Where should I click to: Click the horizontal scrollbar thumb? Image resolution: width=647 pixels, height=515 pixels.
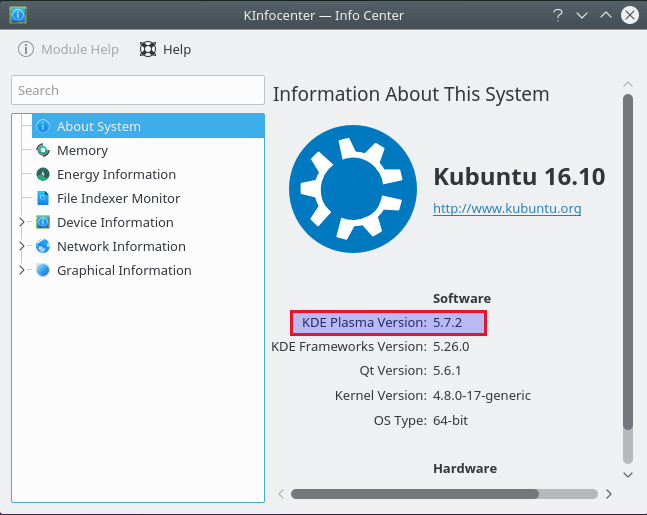point(415,494)
